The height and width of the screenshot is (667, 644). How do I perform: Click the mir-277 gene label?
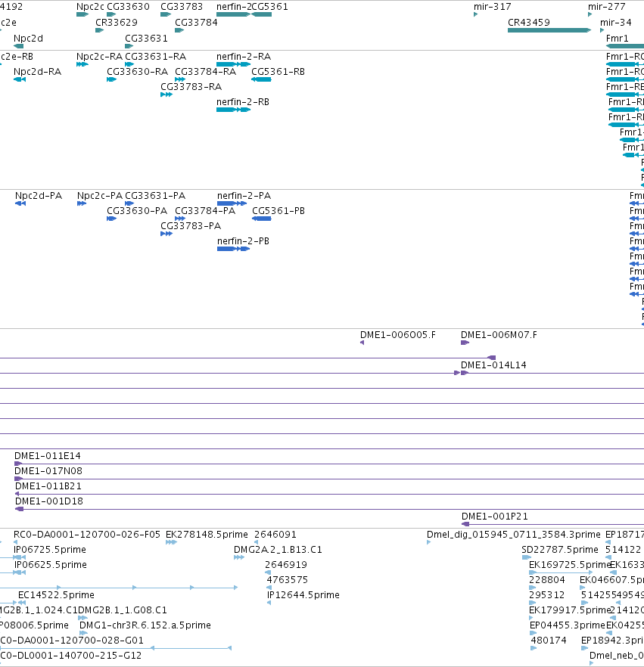tap(607, 7)
